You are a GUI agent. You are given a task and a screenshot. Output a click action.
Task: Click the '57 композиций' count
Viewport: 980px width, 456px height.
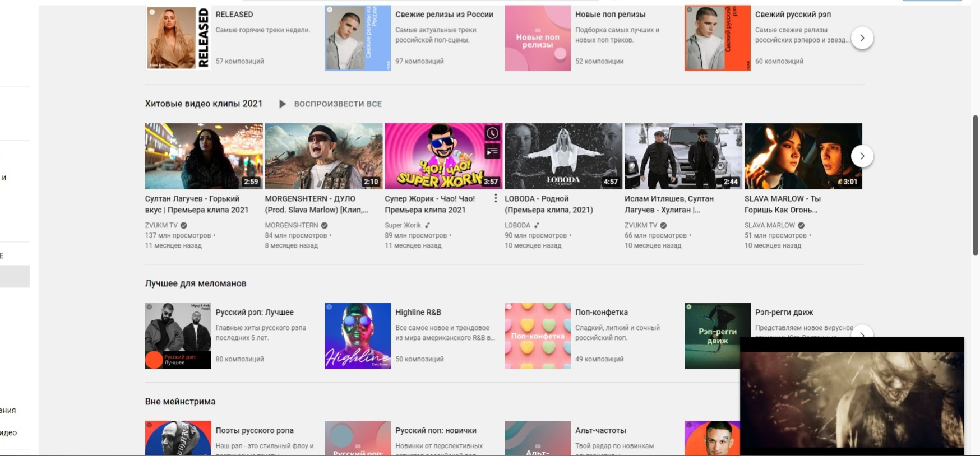(239, 61)
